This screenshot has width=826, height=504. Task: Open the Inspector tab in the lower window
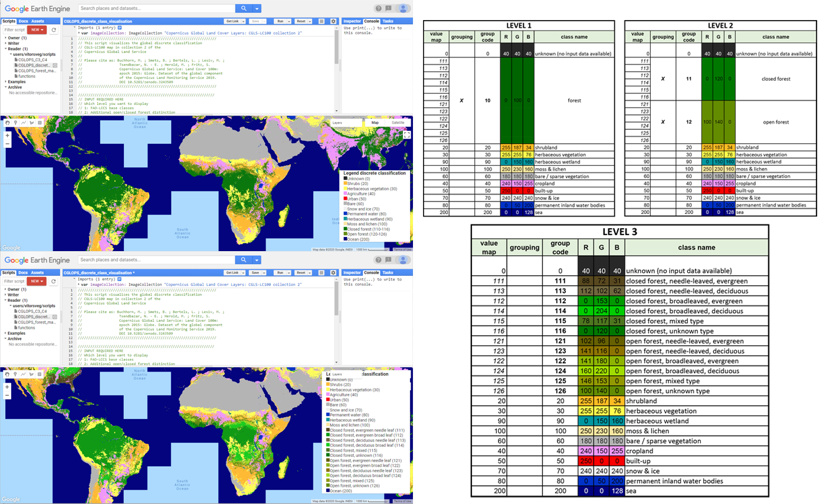coord(352,273)
